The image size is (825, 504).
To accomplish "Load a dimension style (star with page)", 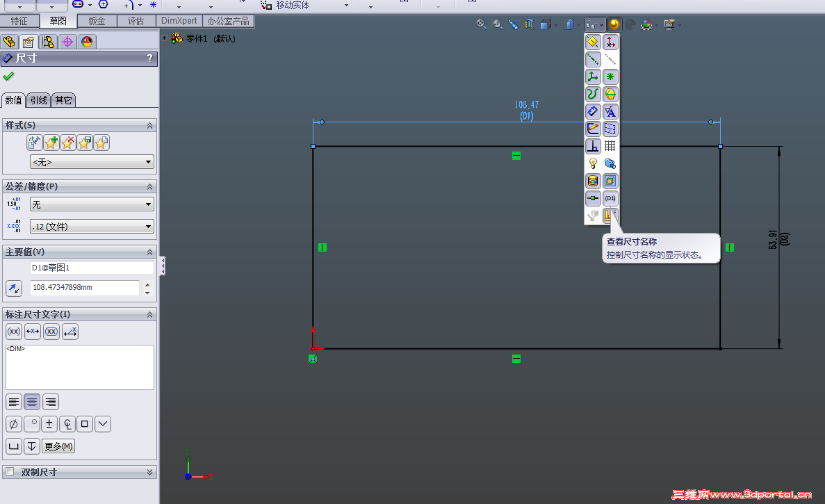I will (101, 143).
